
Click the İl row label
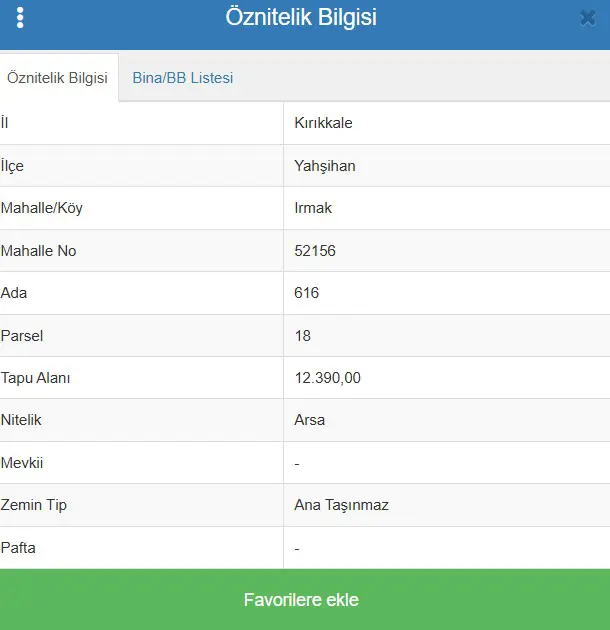tap(4, 122)
